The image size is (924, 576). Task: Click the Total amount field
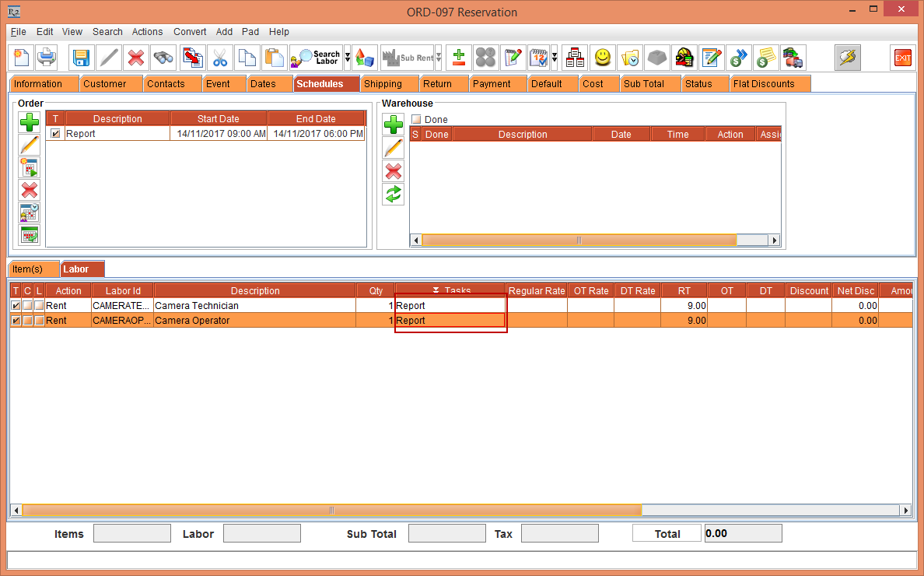click(741, 533)
